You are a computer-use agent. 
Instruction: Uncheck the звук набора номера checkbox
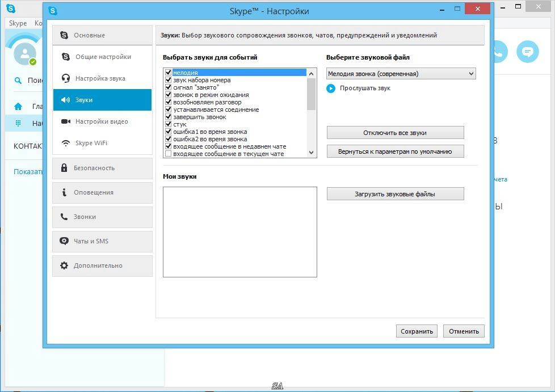pyautogui.click(x=168, y=80)
